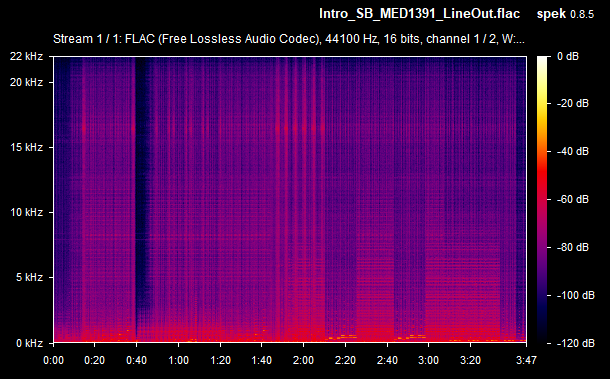Click the 2:00 time axis label
610x379 pixels.
(x=303, y=360)
